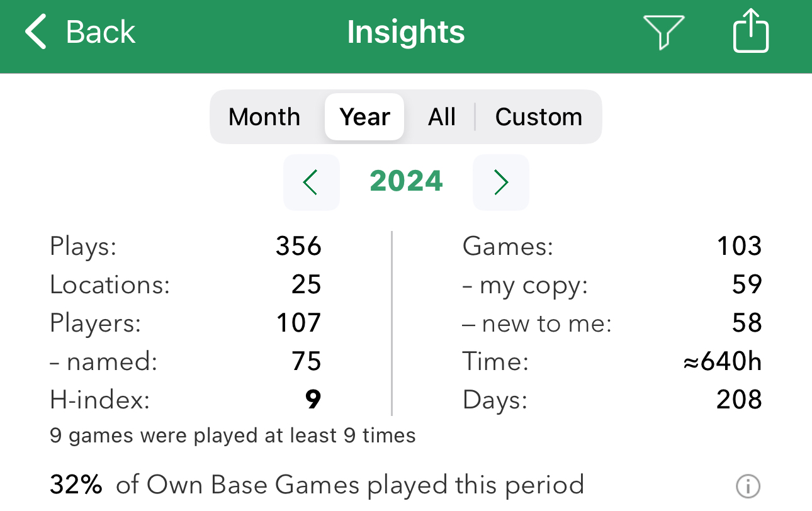Tap the H-index value 9
This screenshot has height=511, width=812.
[x=313, y=400]
